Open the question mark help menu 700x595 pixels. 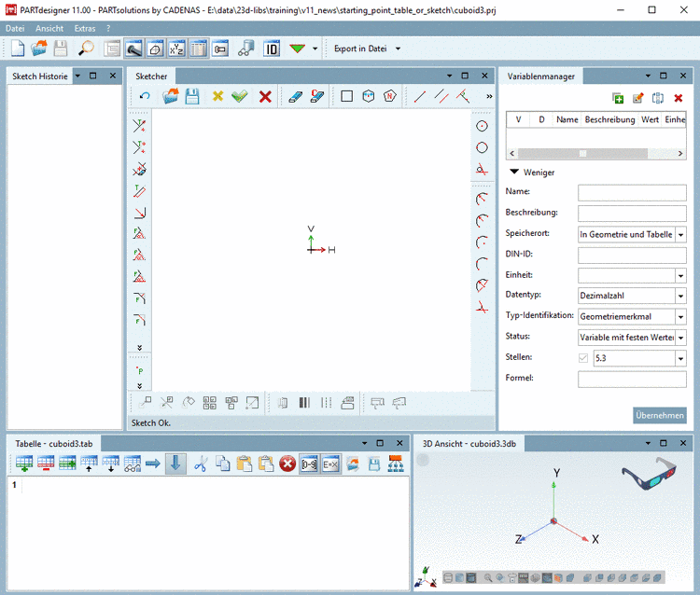click(108, 29)
